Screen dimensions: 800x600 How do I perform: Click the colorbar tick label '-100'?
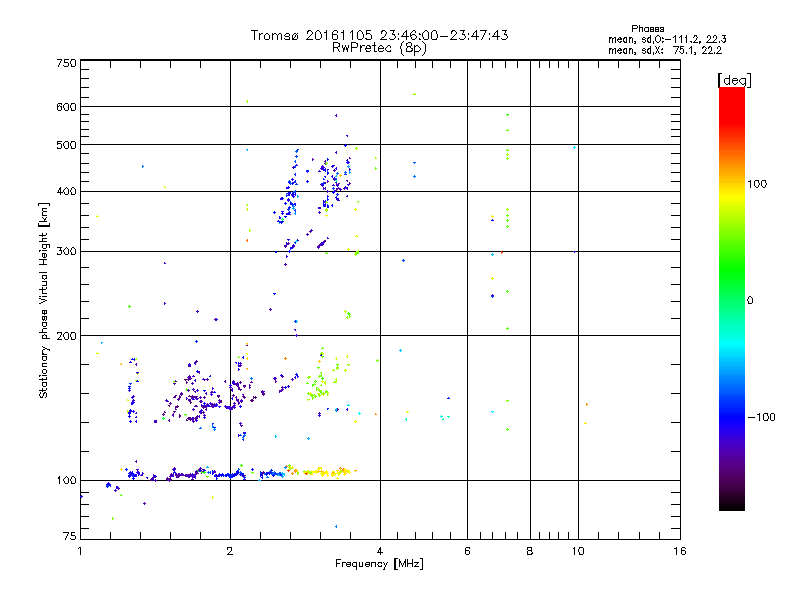[x=761, y=417]
